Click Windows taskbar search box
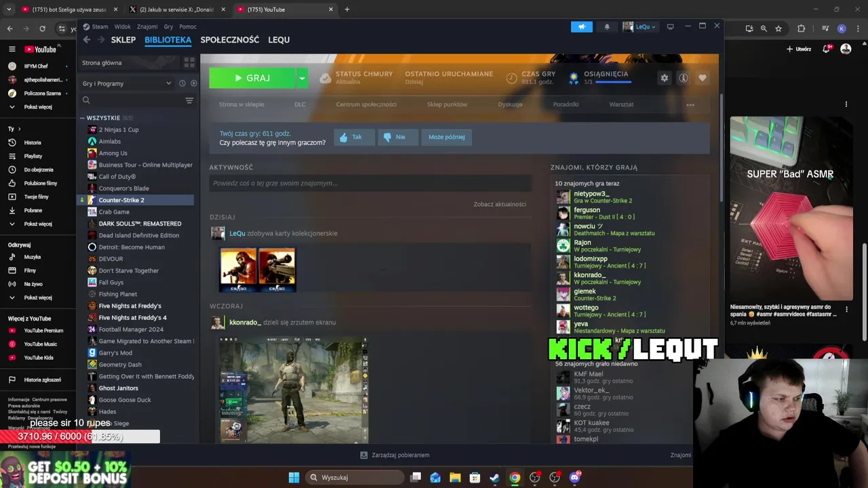868x488 pixels. tap(353, 477)
